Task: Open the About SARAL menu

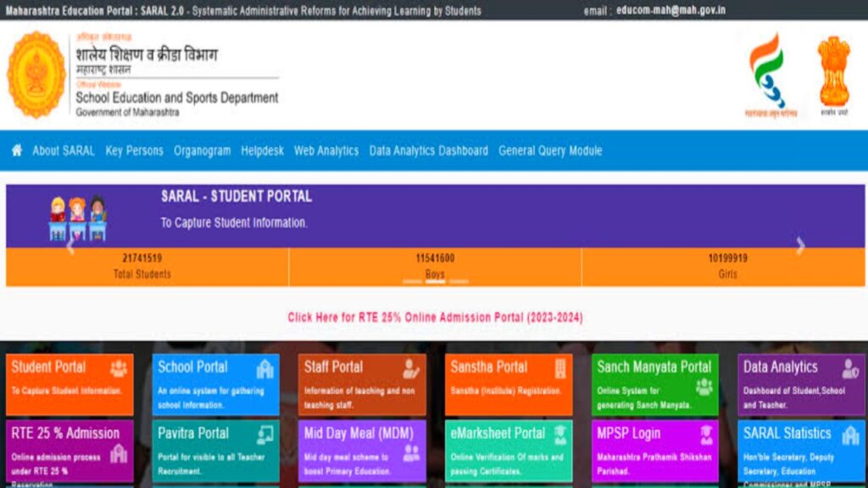Action: tap(64, 151)
